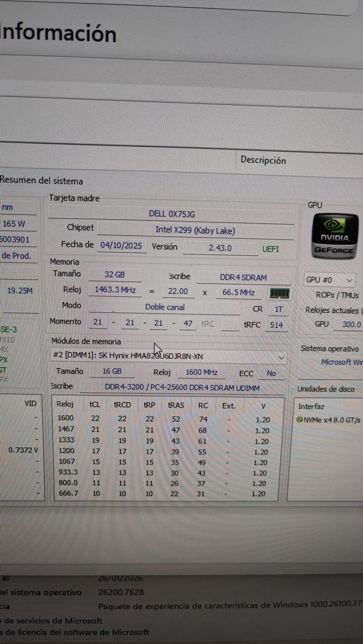This screenshot has width=363, height=644.
Task: Click the tCL column header
Action: (x=95, y=405)
